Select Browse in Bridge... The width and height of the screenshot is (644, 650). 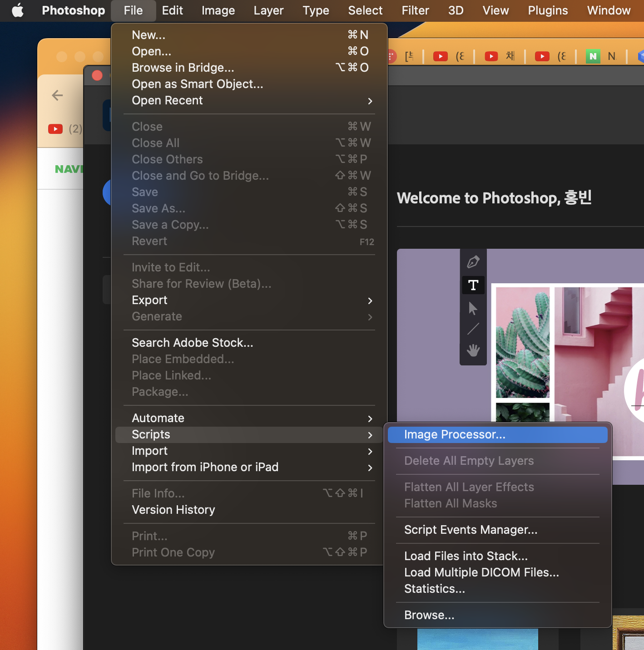click(x=249, y=68)
